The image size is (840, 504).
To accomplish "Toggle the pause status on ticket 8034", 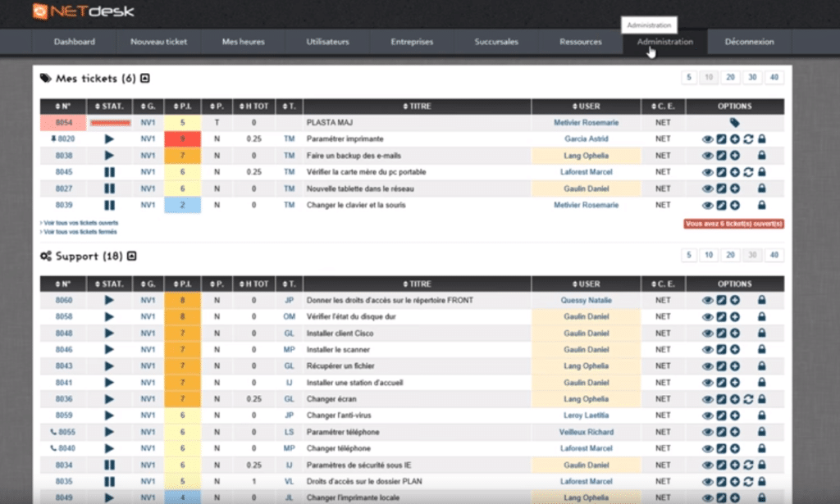I will tap(110, 465).
